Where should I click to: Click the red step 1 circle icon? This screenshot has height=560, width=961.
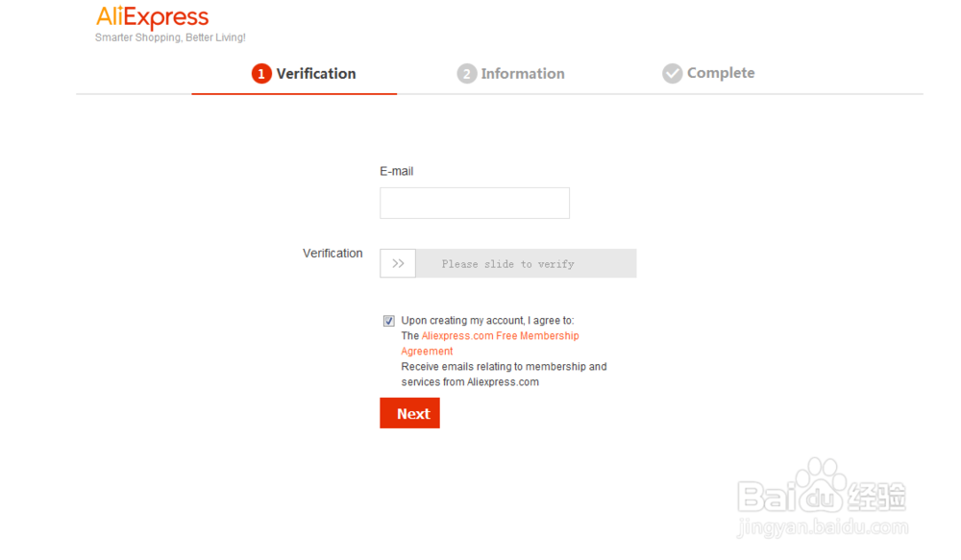(261, 74)
